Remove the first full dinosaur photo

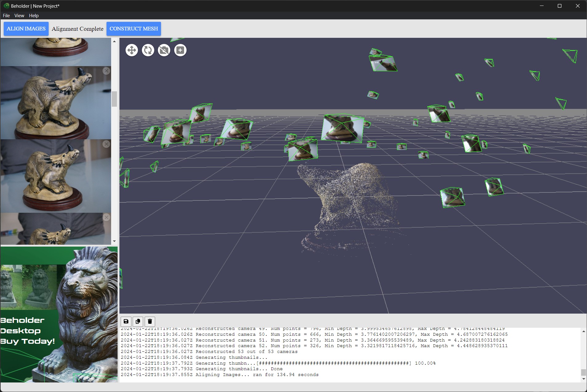tap(107, 71)
